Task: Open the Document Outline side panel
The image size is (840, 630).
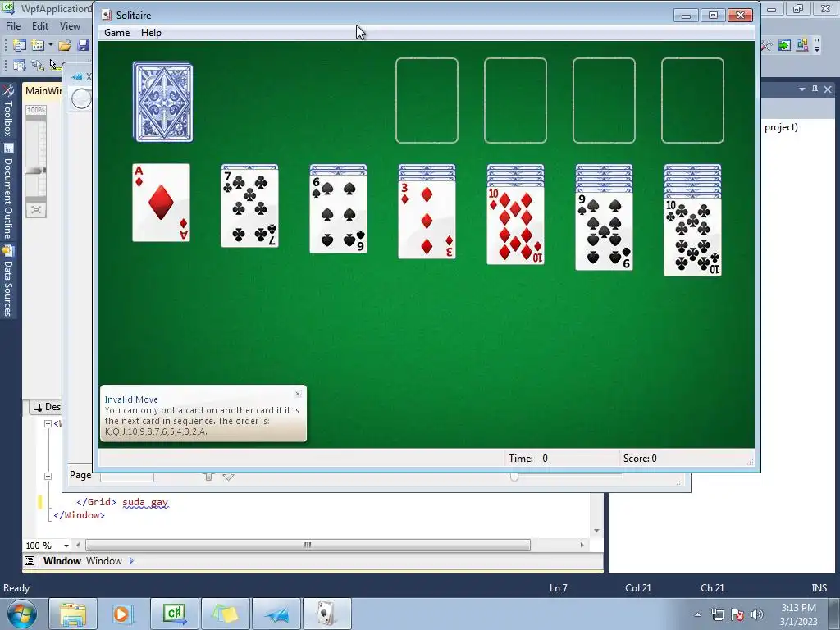Action: pos(8,190)
